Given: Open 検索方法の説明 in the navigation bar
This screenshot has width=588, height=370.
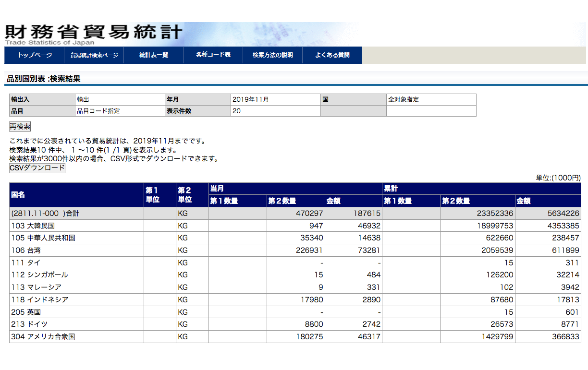Looking at the screenshot, I should [273, 55].
